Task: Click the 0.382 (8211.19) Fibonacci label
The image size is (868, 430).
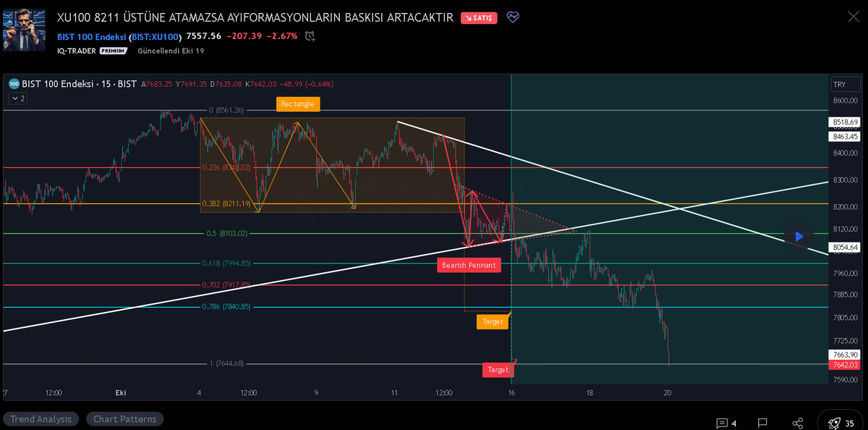Action: (x=225, y=204)
